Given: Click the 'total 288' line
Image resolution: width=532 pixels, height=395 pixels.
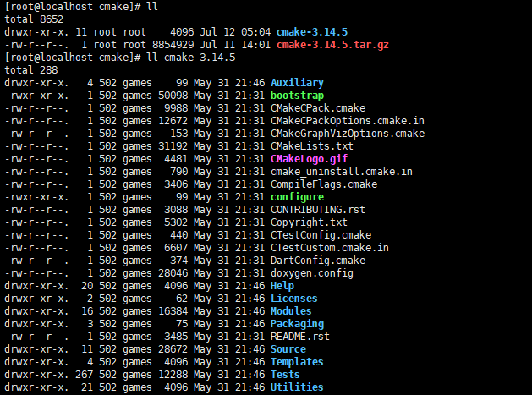Looking at the screenshot, I should click(x=31, y=70).
